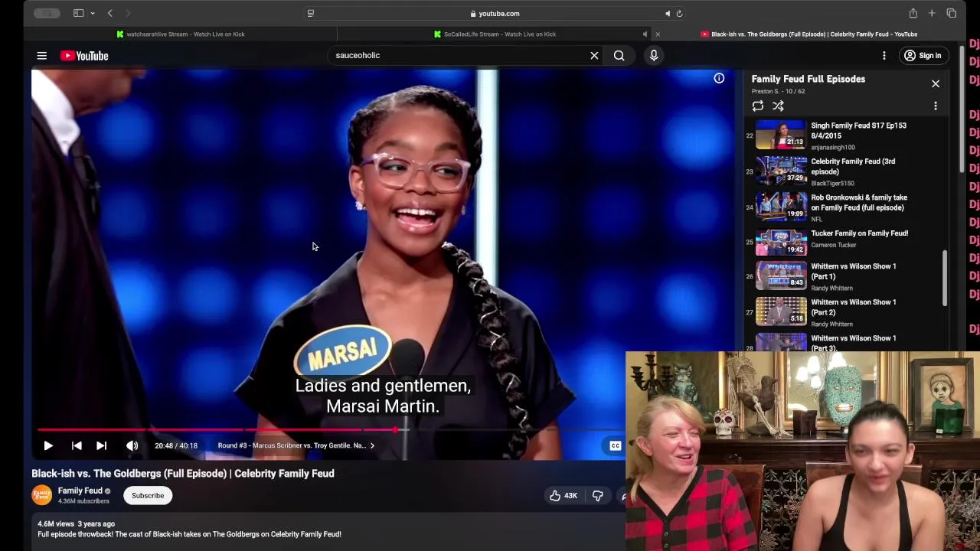980x551 pixels.
Task: Select Tucker Family on Family Feud! video
Action: point(850,242)
